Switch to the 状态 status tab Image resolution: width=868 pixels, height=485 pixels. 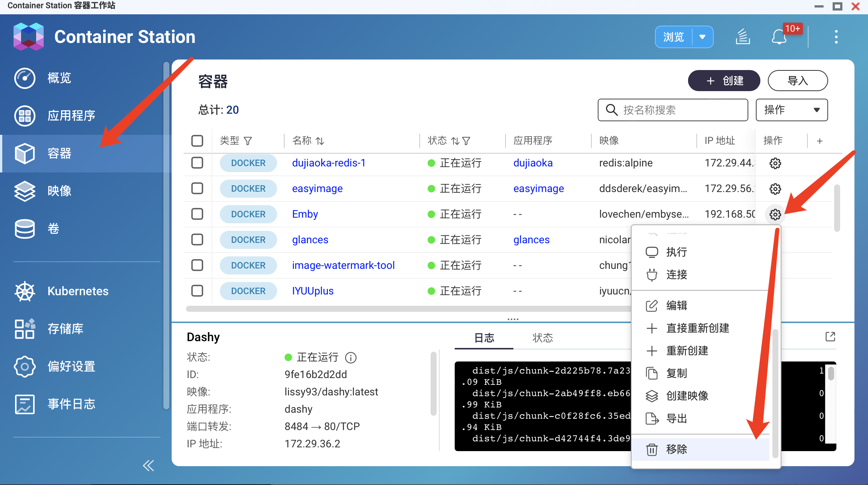point(542,338)
